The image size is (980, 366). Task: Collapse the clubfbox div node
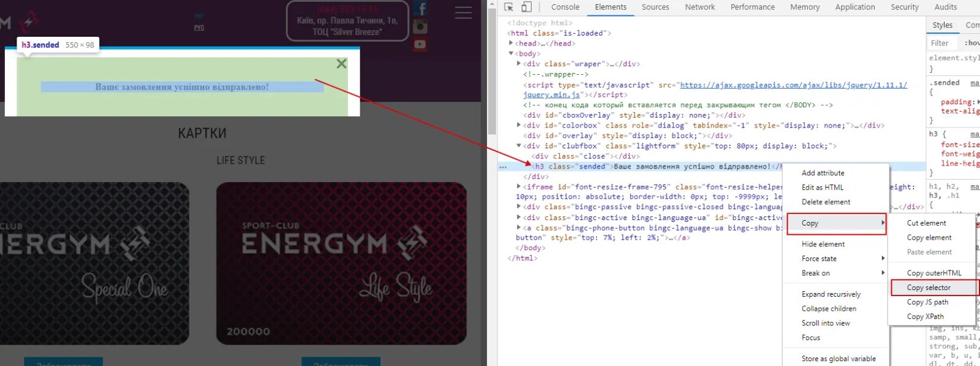point(519,146)
